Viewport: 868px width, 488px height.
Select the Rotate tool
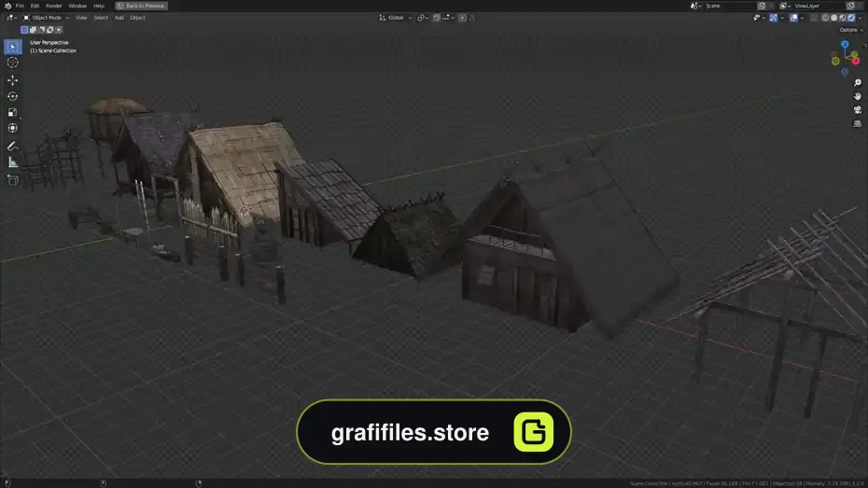coord(13,96)
